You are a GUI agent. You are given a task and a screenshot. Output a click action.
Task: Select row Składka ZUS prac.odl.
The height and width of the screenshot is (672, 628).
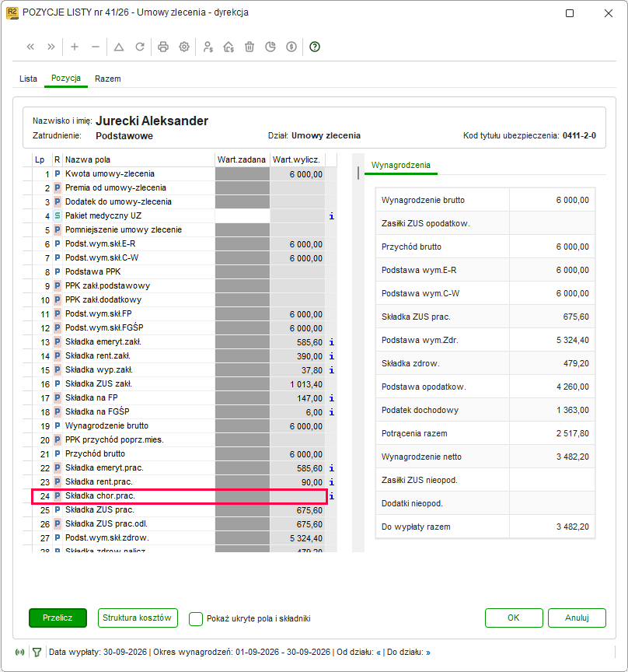(x=179, y=524)
